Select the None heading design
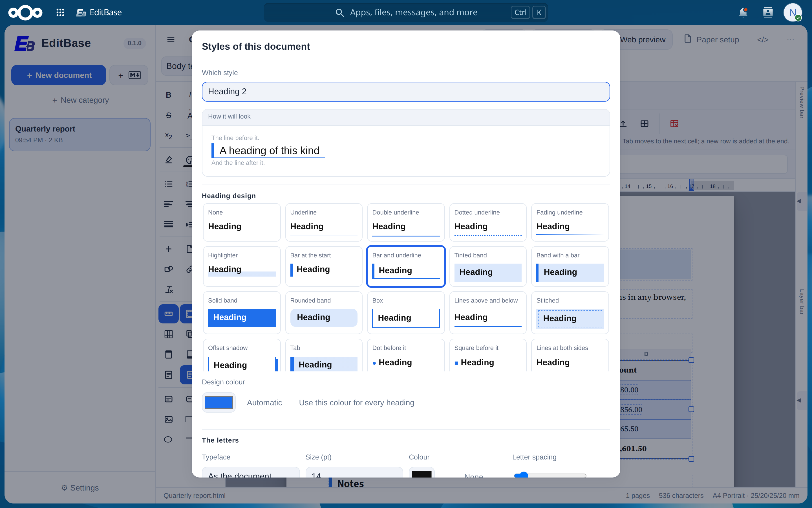The height and width of the screenshot is (508, 812). click(242, 222)
